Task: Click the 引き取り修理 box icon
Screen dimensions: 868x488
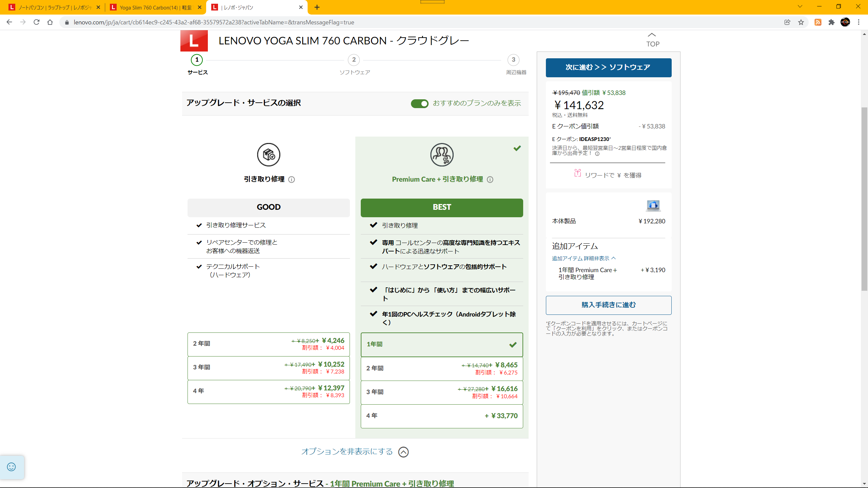Action: click(x=269, y=155)
